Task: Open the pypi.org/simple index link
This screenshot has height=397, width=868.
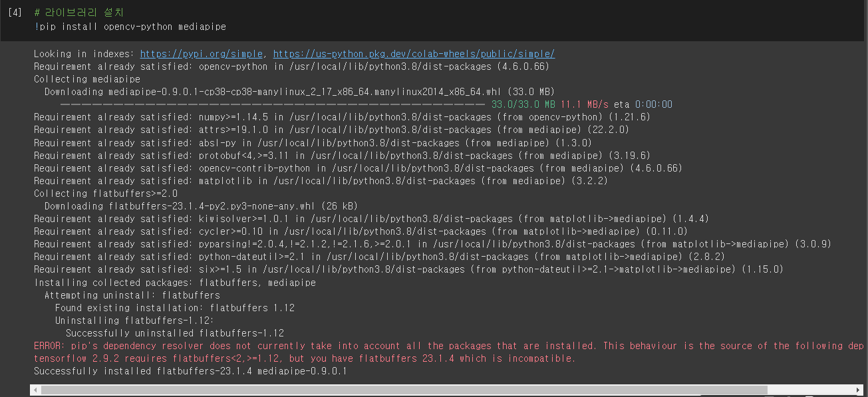Action: [203, 54]
